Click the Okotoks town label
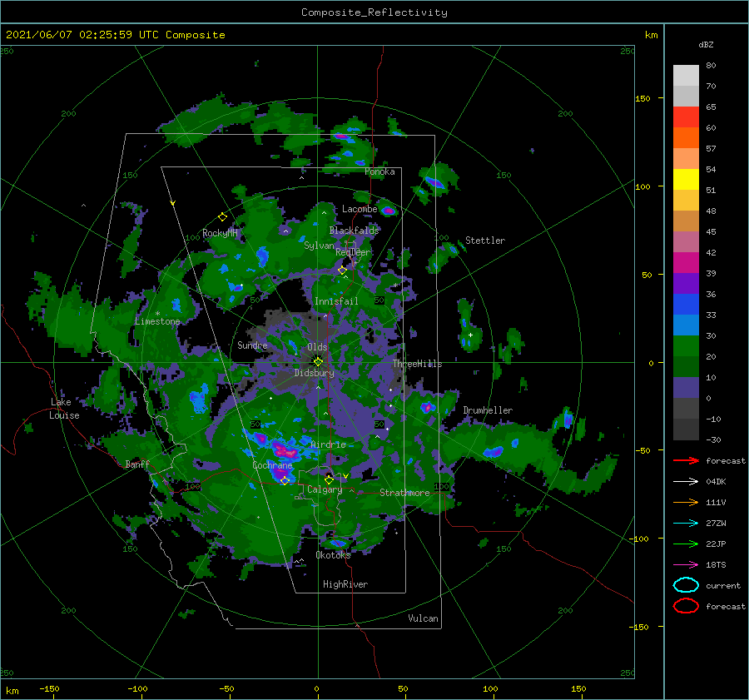 click(x=334, y=554)
